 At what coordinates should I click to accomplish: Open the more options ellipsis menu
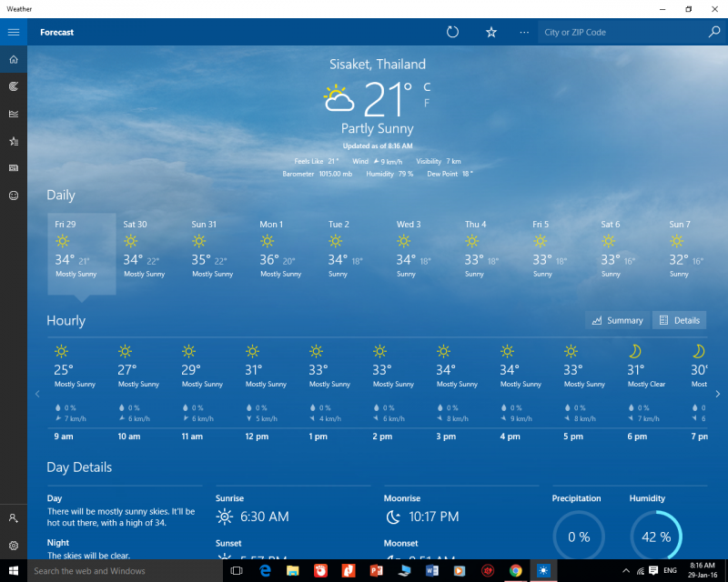(x=524, y=32)
